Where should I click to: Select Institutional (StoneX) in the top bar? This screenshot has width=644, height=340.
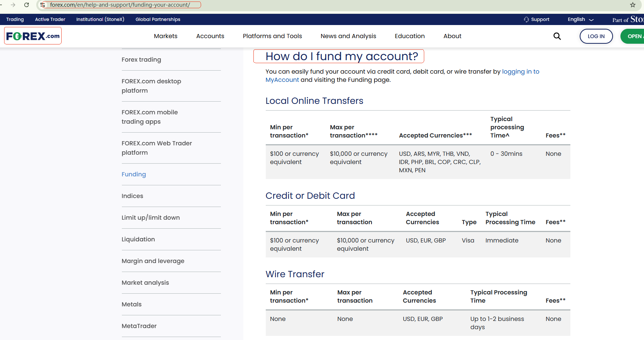(100, 19)
